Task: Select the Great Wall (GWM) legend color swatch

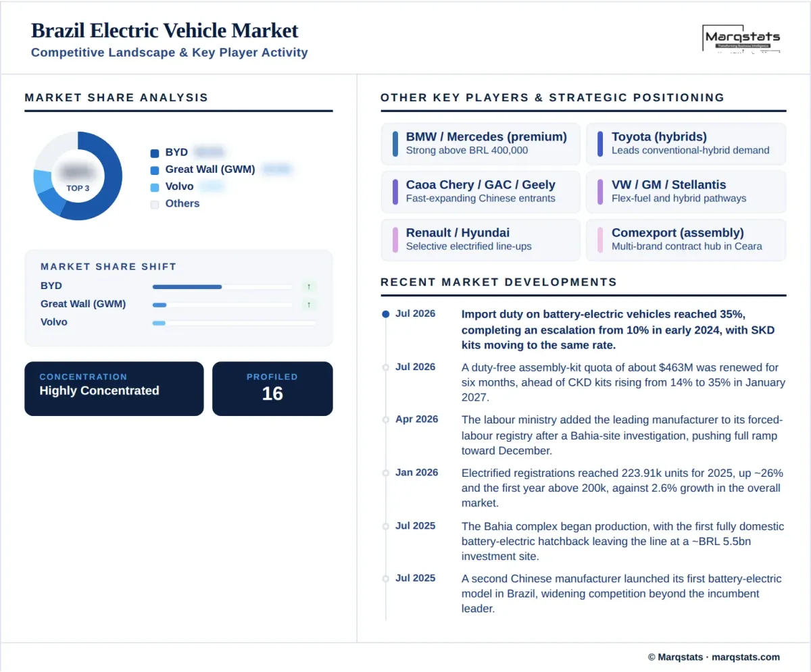Action: click(155, 170)
